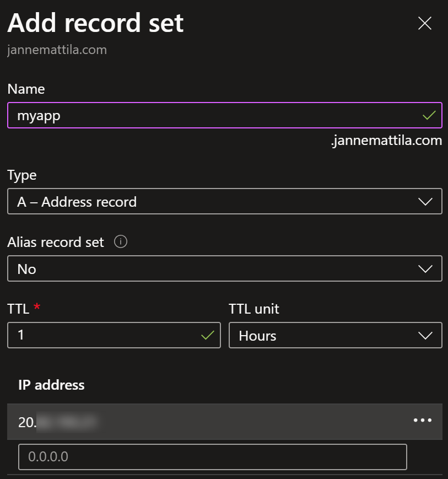
Task: Open the Hours TTL unit dropdown
Action: [336, 335]
